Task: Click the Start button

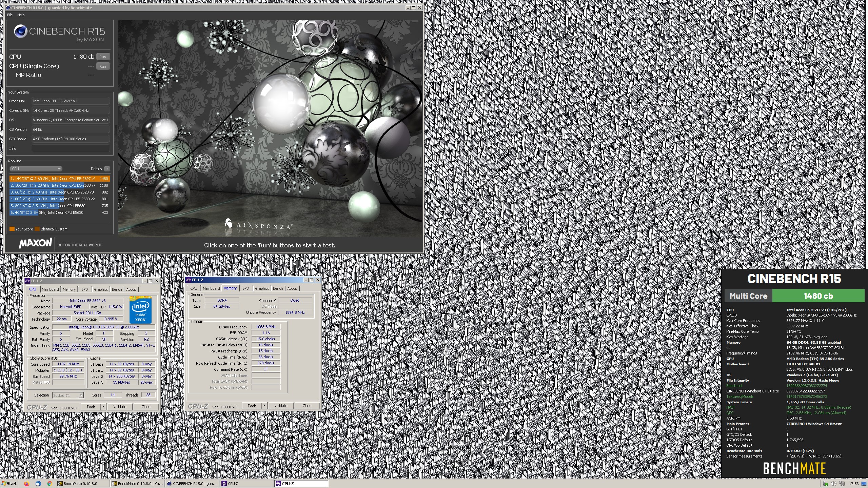Action: (x=9, y=484)
